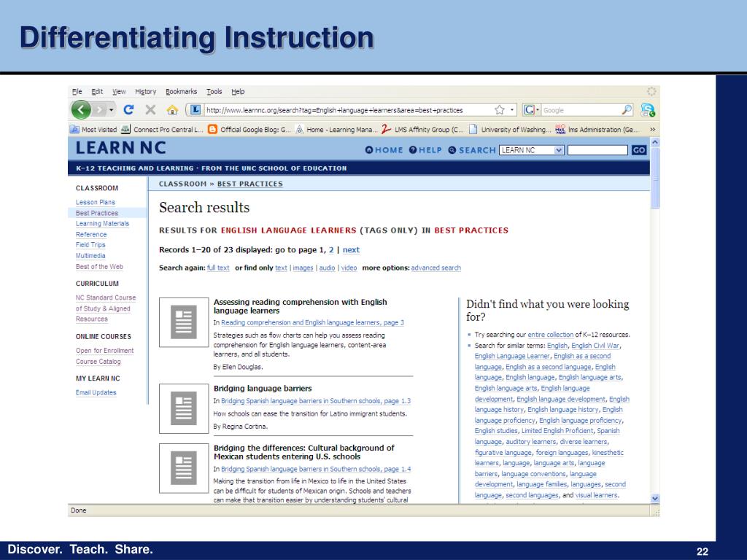This screenshot has height=560, width=747.
Task: Click page scrollbar up arrow
Action: click(655, 142)
